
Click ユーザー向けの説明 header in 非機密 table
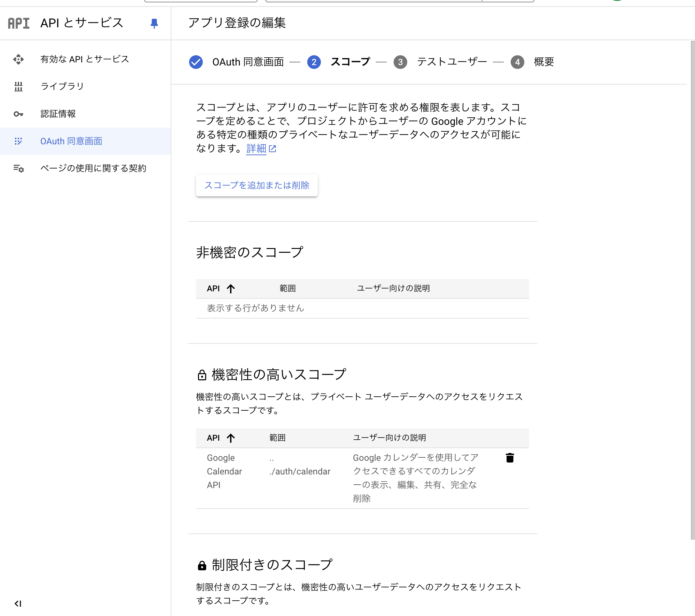393,289
